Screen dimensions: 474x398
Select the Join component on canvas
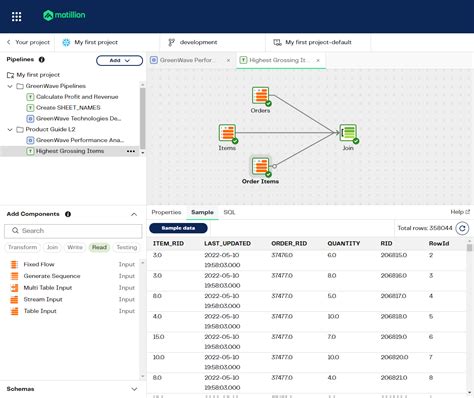coord(349,134)
